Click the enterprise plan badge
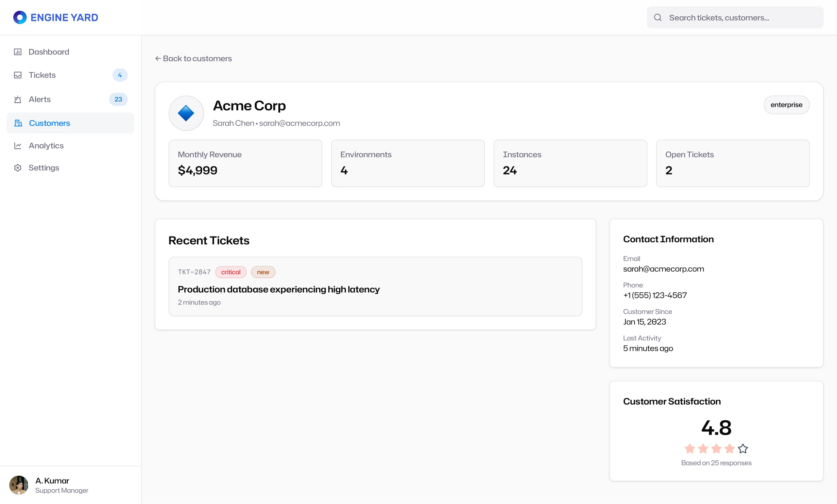The height and width of the screenshot is (504, 837). point(786,105)
